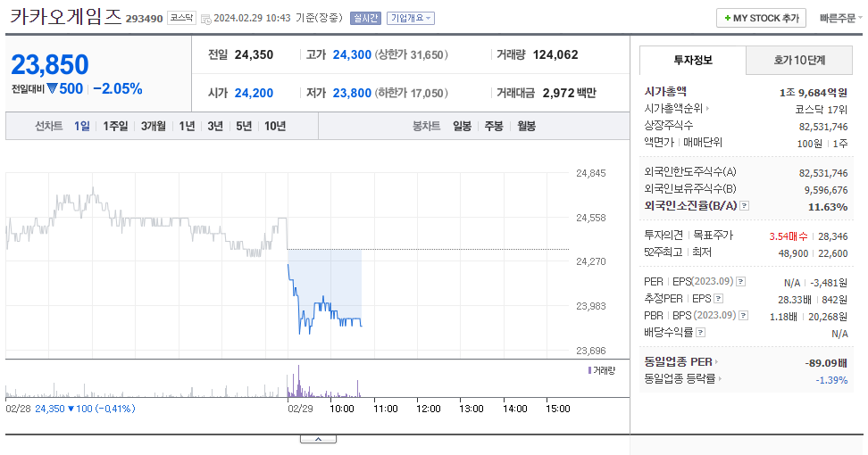Click the 02/29 date axis label
The image size is (868, 455).
click(x=300, y=409)
